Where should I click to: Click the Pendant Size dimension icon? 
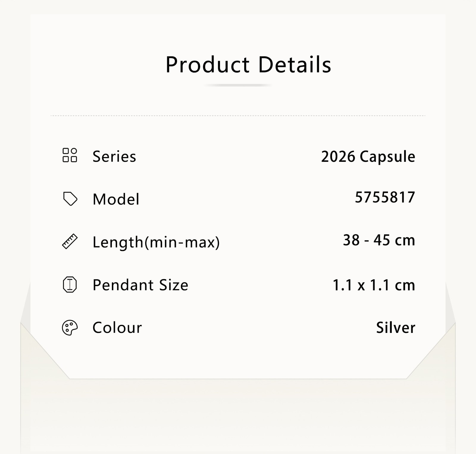tap(70, 285)
